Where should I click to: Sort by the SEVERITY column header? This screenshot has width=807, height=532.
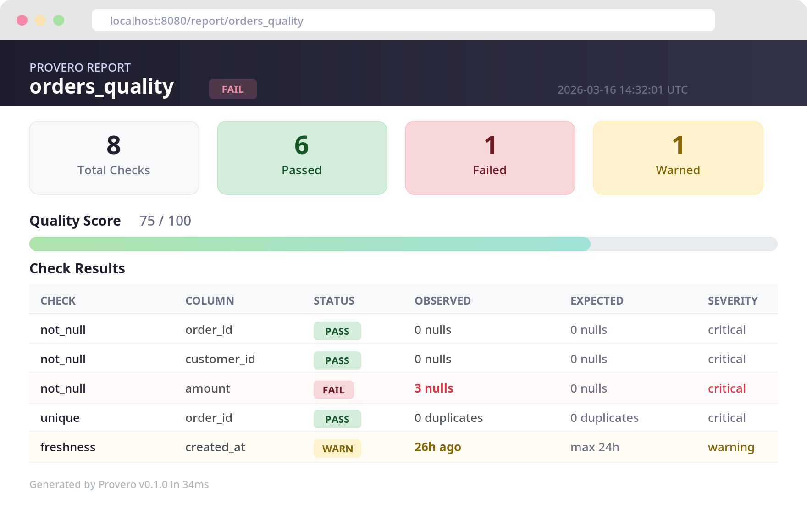coord(733,300)
